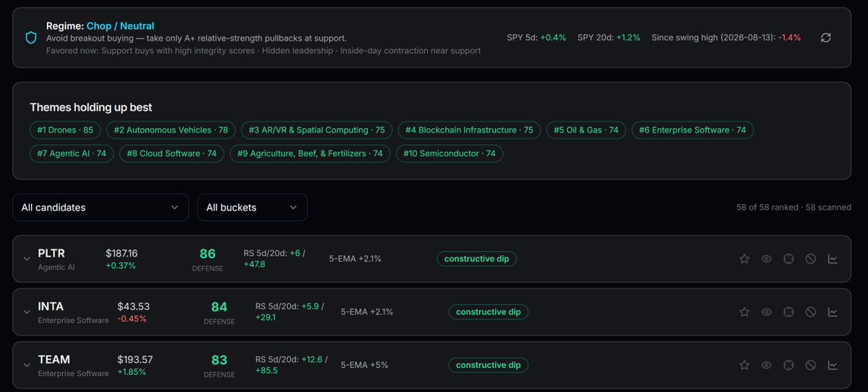Click the PLTR ticker symbol

[x=51, y=254]
